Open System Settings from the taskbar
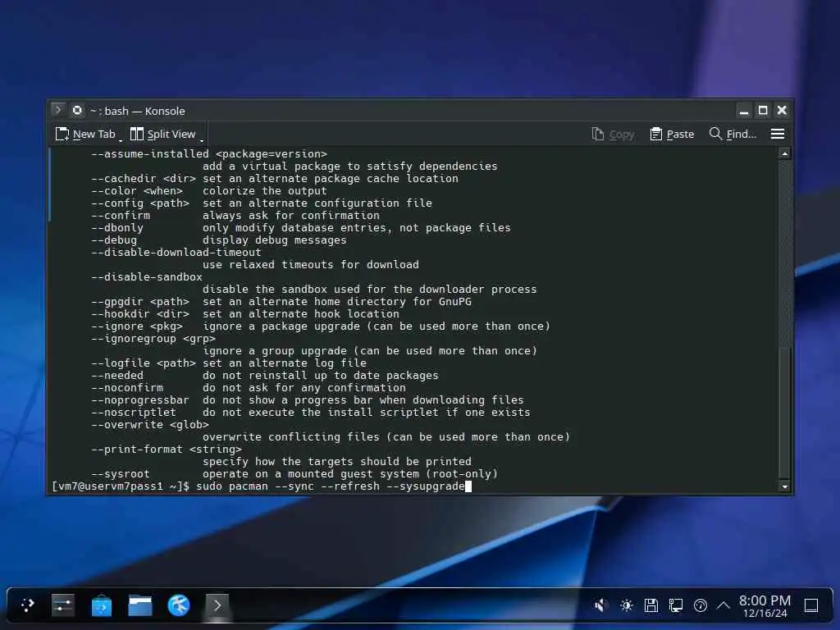This screenshot has width=840, height=630. click(x=62, y=605)
